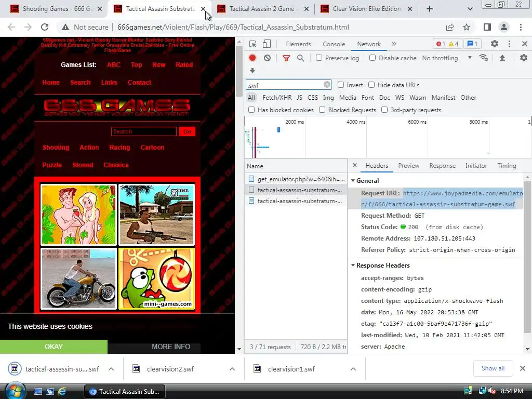Open network search magnifier icon
Image resolution: width=532 pixels, height=399 pixels.
point(301,58)
